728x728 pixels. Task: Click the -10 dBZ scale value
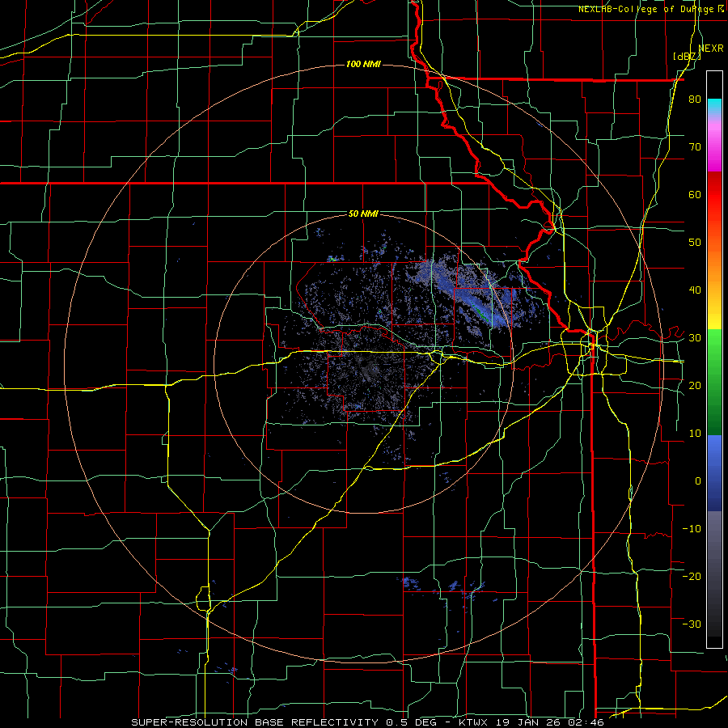692,529
